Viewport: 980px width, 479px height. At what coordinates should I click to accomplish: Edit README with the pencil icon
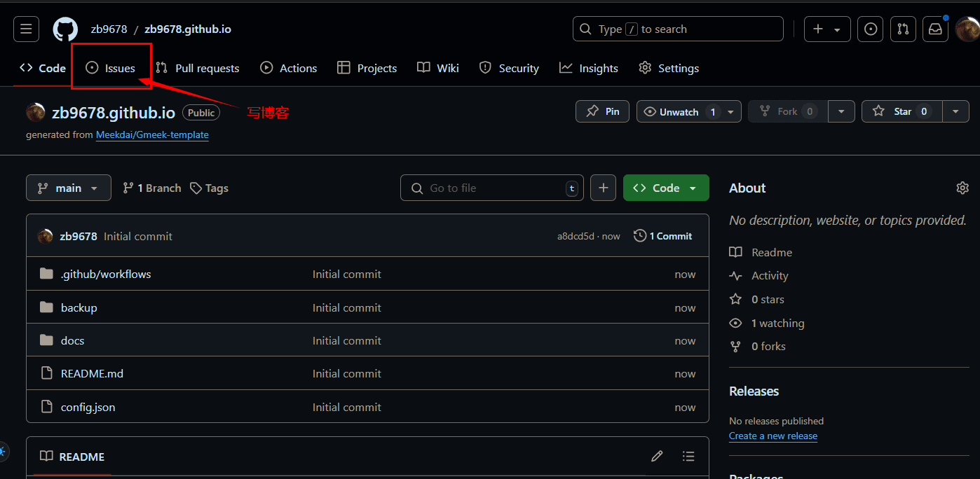(x=657, y=457)
